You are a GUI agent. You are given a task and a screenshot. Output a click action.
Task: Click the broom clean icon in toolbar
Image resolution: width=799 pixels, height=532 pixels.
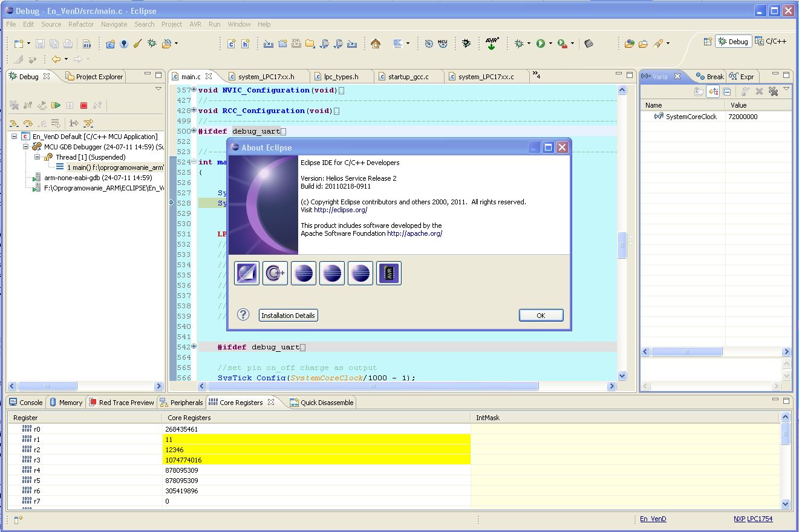137,44
